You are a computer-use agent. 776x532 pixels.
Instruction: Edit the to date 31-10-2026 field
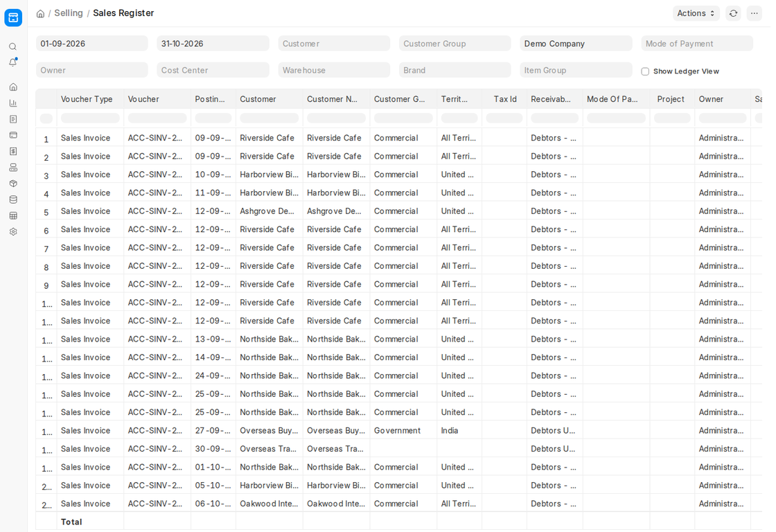click(213, 44)
